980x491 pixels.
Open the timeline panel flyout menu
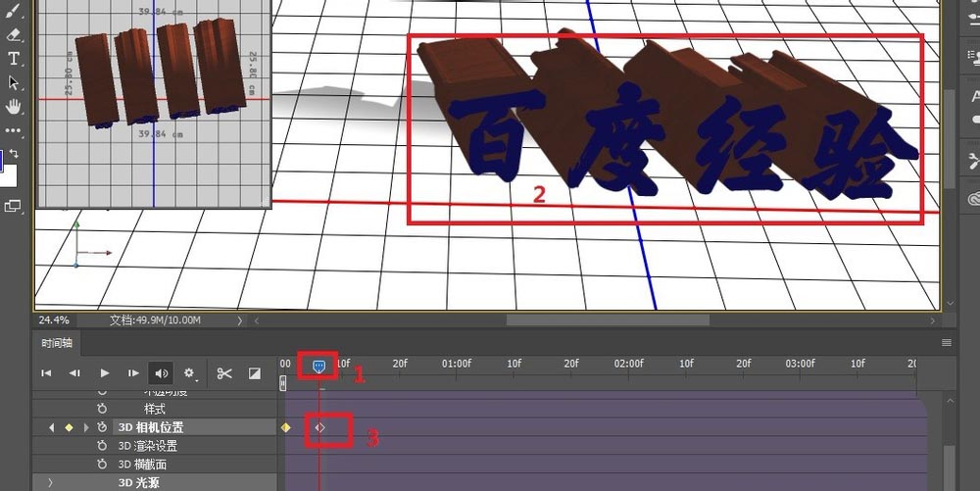point(947,342)
